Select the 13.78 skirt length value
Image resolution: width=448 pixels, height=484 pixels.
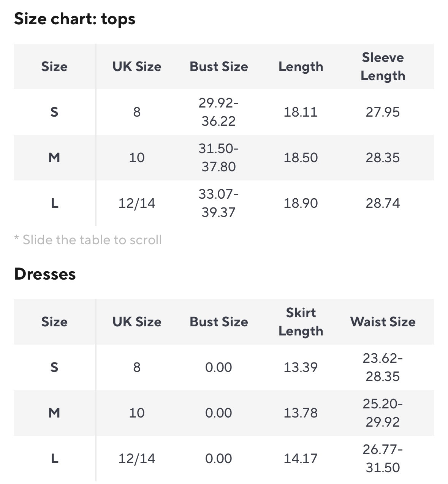[301, 413]
